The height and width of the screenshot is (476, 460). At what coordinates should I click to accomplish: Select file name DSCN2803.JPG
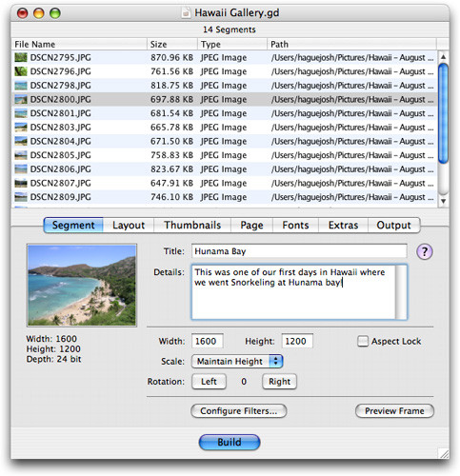tap(61, 128)
